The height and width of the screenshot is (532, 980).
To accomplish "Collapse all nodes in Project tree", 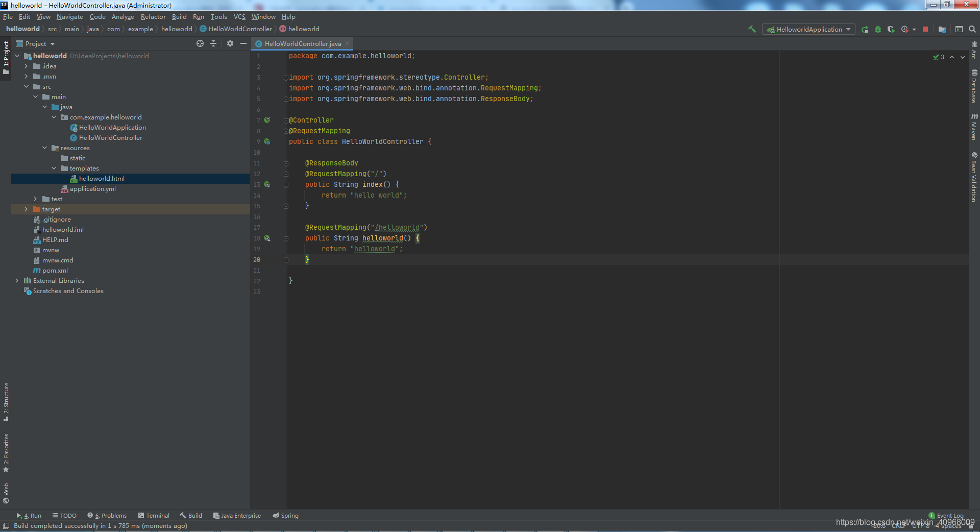I will point(213,43).
